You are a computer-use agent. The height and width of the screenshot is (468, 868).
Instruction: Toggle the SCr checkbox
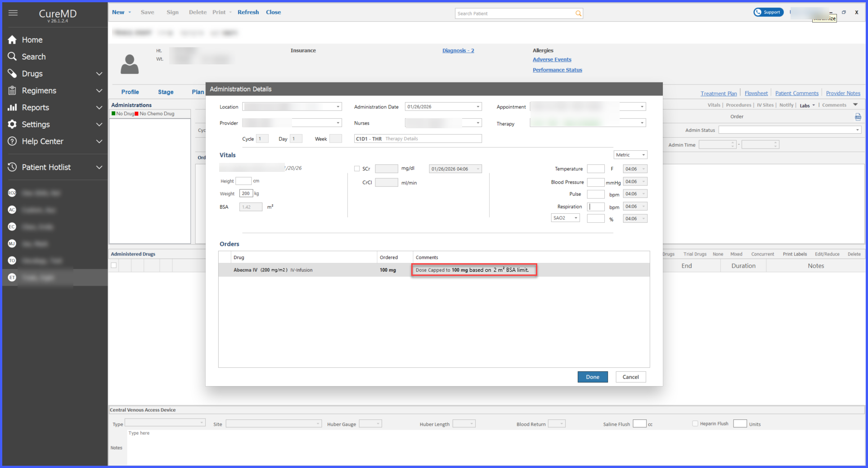point(357,169)
